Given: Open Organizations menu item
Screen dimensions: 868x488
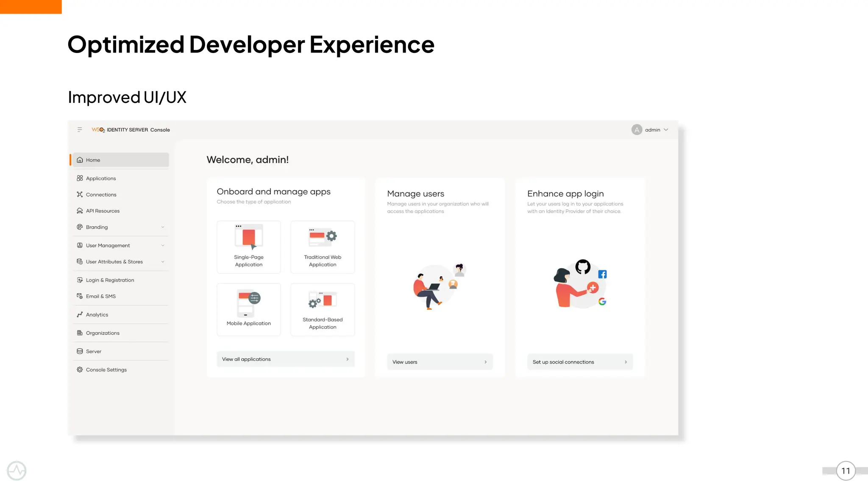Looking at the screenshot, I should point(121,333).
